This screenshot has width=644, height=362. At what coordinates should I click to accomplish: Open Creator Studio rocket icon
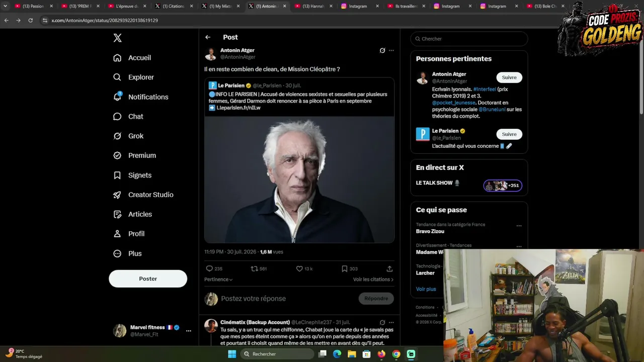pos(117,195)
